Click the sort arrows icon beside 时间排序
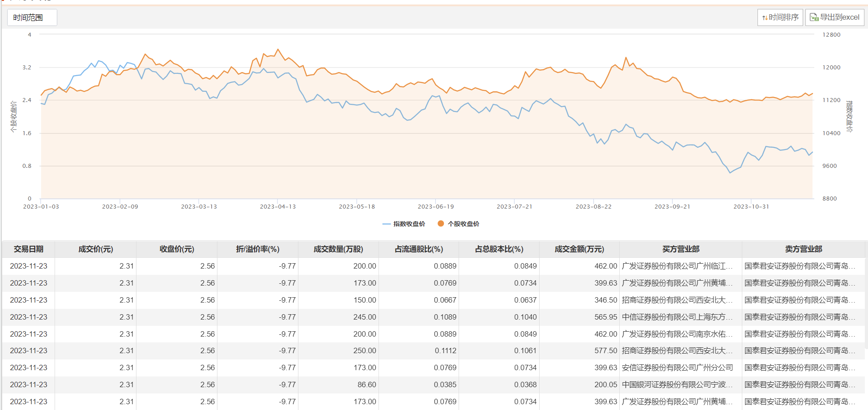 pyautogui.click(x=765, y=18)
